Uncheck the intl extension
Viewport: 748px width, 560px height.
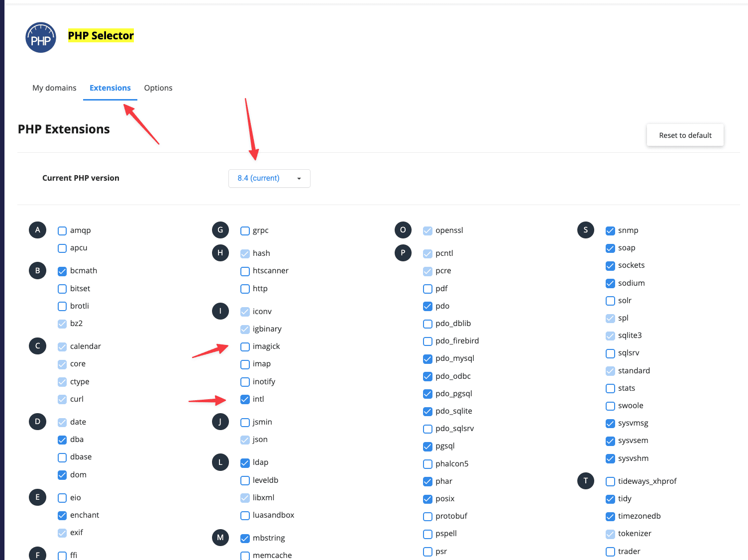click(245, 399)
